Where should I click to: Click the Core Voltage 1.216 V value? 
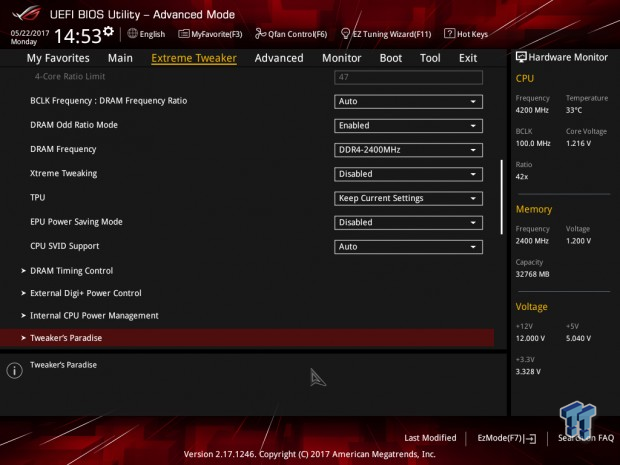tap(578, 144)
